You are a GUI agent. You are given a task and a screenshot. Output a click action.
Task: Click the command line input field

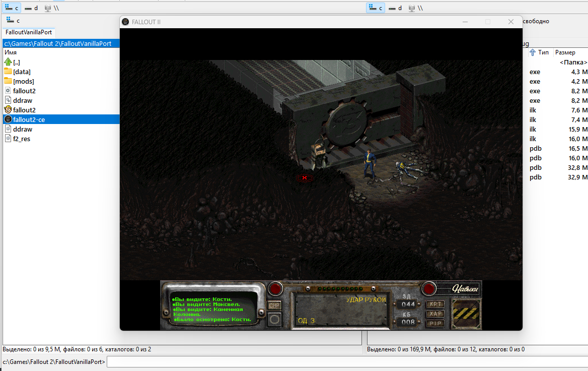[347, 362]
